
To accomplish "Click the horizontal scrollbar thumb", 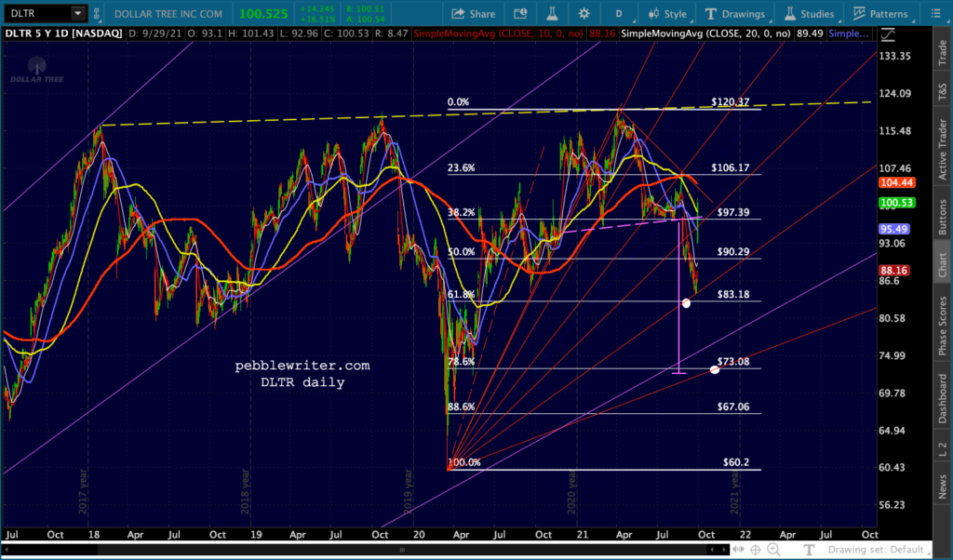I will pyautogui.click(x=401, y=550).
